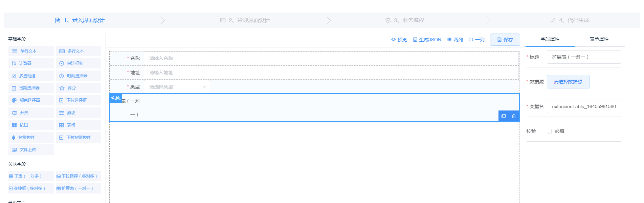Check the 必填 required checkbox
The image size is (644, 203).
(x=549, y=131)
